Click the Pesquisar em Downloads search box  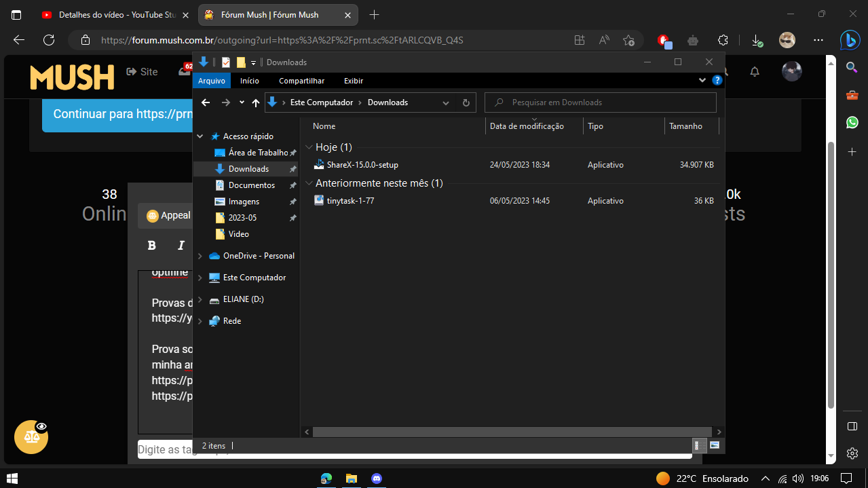pyautogui.click(x=601, y=102)
